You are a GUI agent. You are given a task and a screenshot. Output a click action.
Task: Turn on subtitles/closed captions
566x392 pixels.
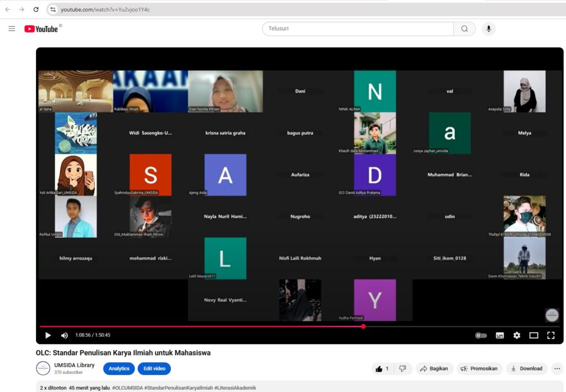click(500, 335)
